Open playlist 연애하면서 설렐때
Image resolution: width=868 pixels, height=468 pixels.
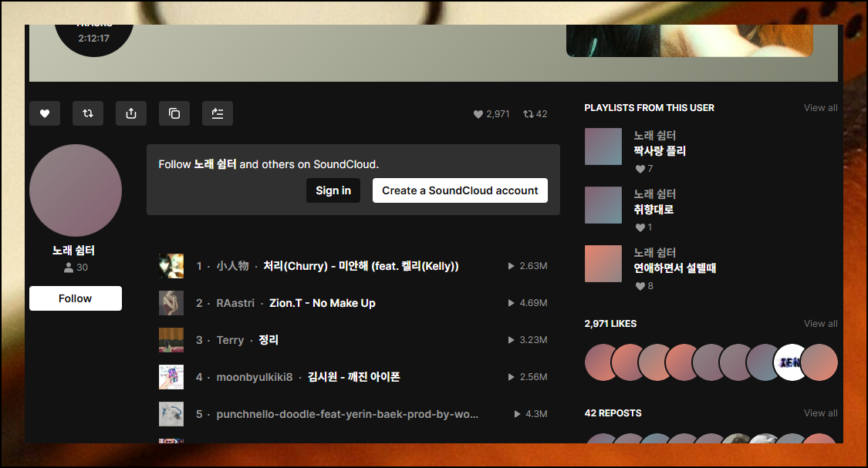(x=675, y=268)
